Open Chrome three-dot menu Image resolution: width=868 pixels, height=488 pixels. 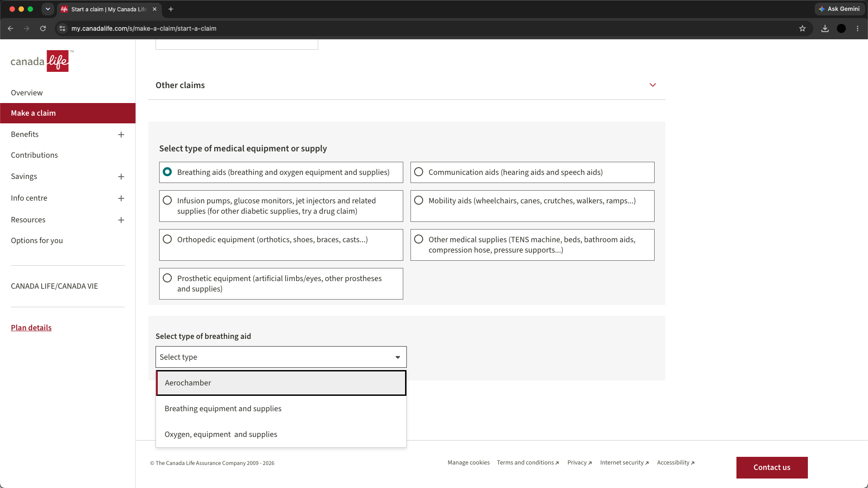(858, 28)
